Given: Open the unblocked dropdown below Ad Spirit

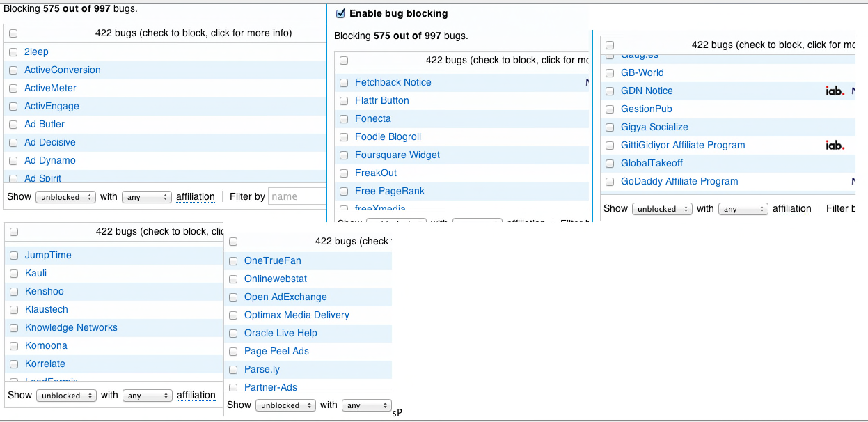Looking at the screenshot, I should pos(67,197).
